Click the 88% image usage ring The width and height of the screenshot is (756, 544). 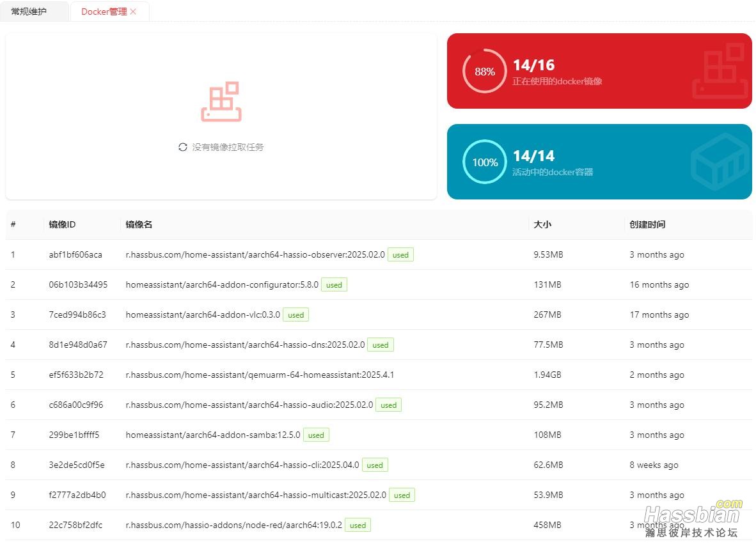[485, 72]
